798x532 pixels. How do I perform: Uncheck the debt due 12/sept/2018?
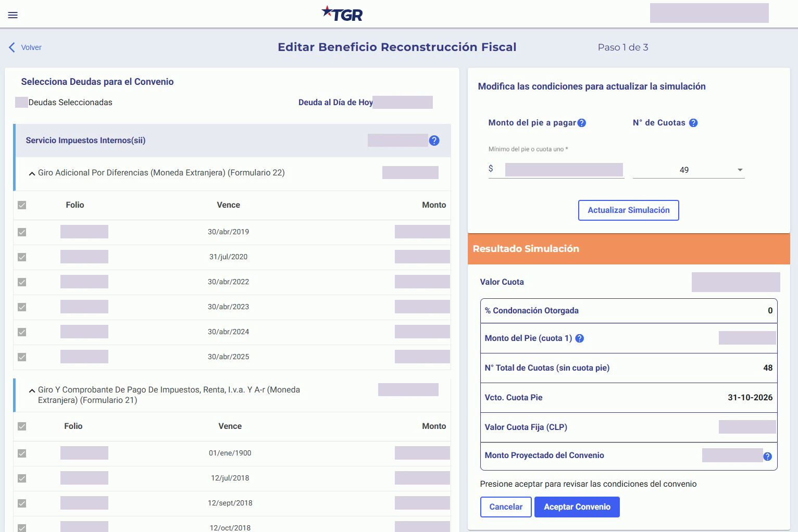point(22,503)
